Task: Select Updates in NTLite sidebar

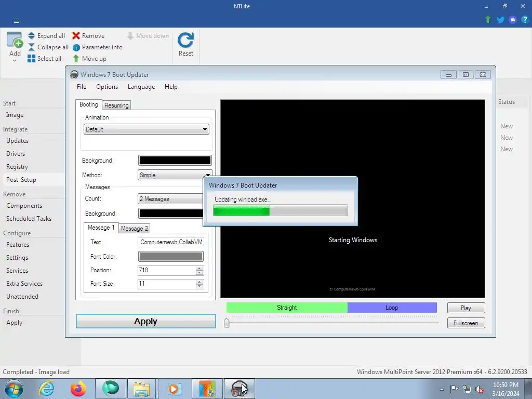Action: point(17,140)
